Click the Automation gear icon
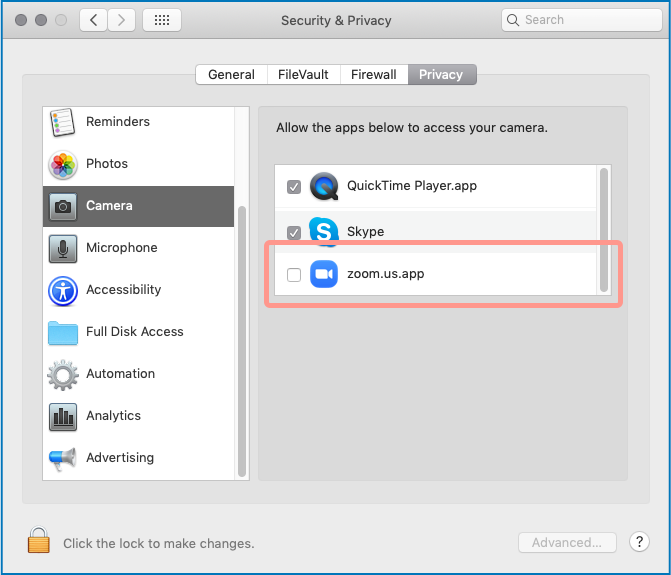This screenshot has height=575, width=671. (x=63, y=375)
